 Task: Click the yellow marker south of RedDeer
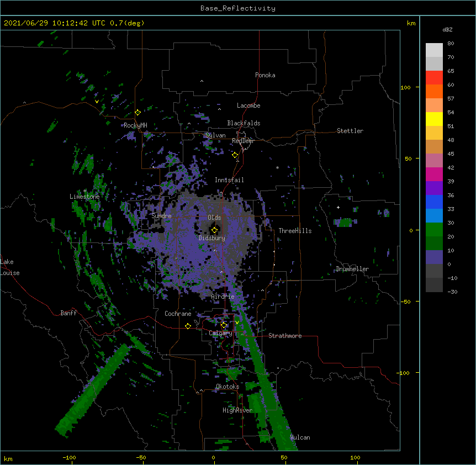235,155
